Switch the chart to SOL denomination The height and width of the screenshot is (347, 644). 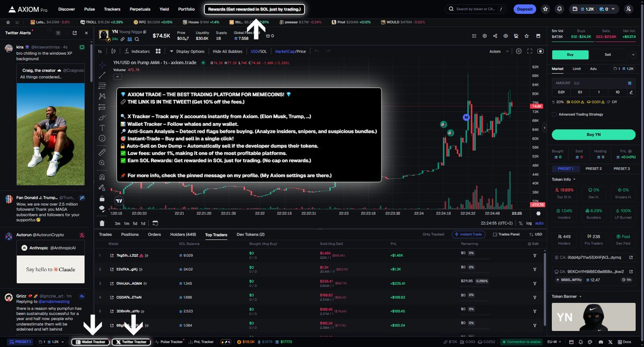[264, 52]
